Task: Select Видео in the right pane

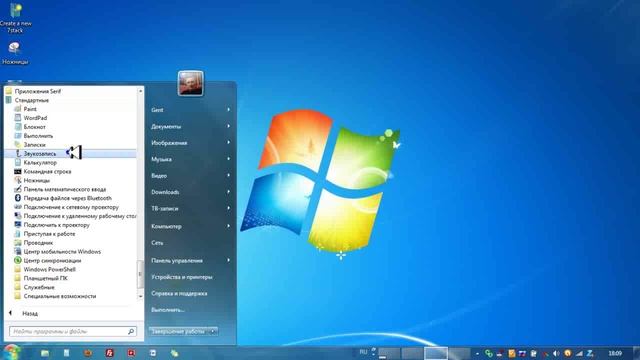Action: [159, 176]
